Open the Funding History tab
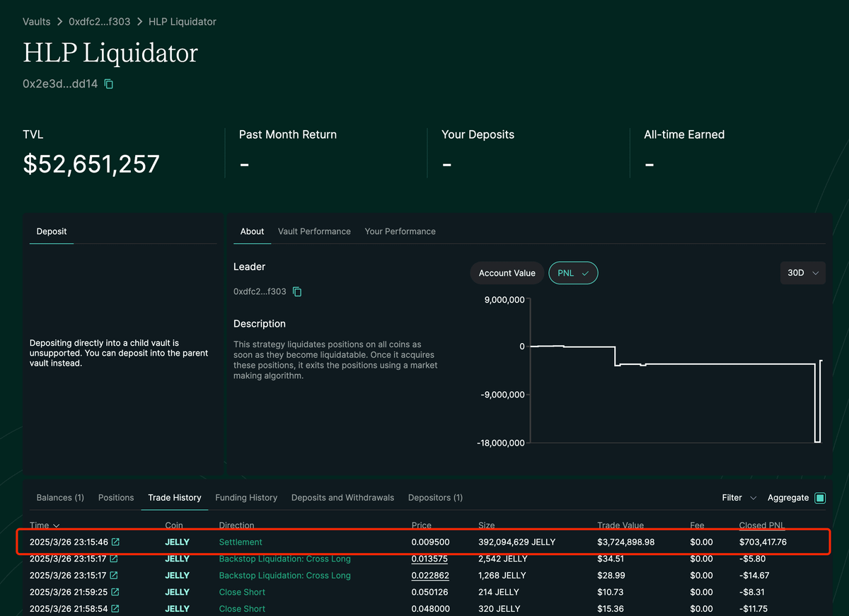This screenshot has height=616, width=849. (x=246, y=497)
